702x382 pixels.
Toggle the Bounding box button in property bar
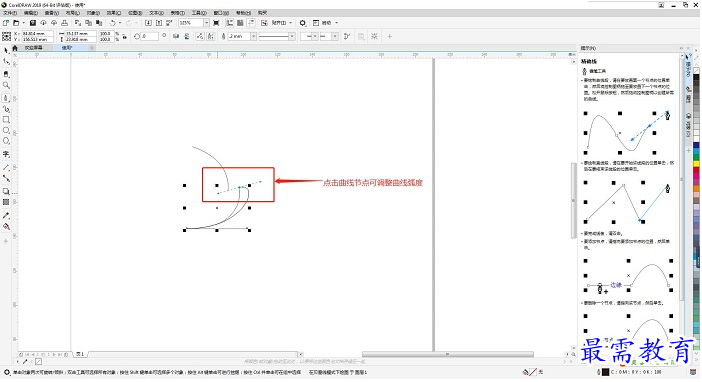tap(374, 36)
